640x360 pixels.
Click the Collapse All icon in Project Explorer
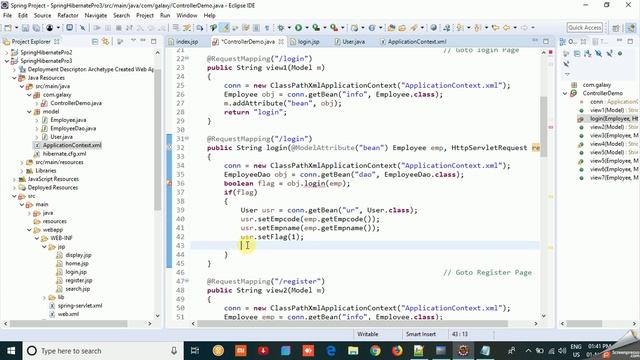tap(95, 42)
